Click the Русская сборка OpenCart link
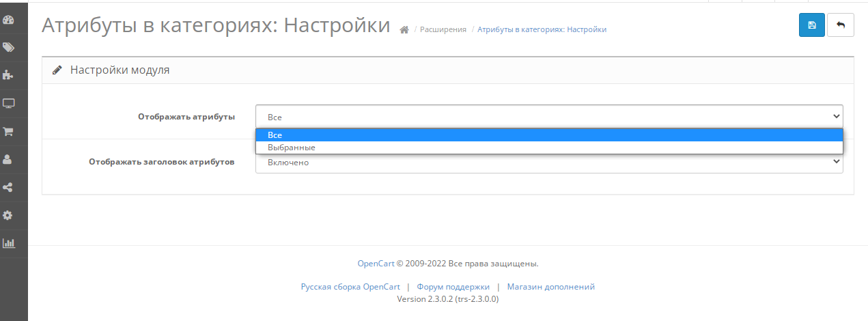The image size is (868, 321). pyautogui.click(x=350, y=287)
